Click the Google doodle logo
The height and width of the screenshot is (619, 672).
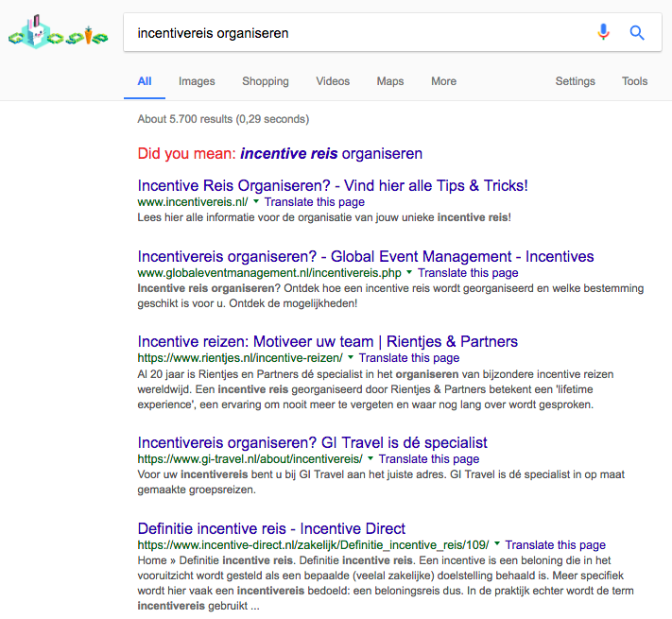click(58, 32)
